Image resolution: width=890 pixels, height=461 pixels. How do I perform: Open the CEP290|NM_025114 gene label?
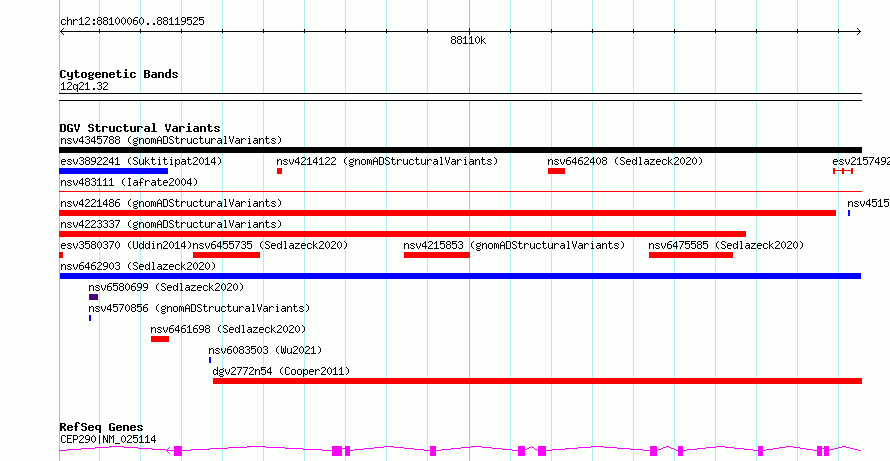108,439
